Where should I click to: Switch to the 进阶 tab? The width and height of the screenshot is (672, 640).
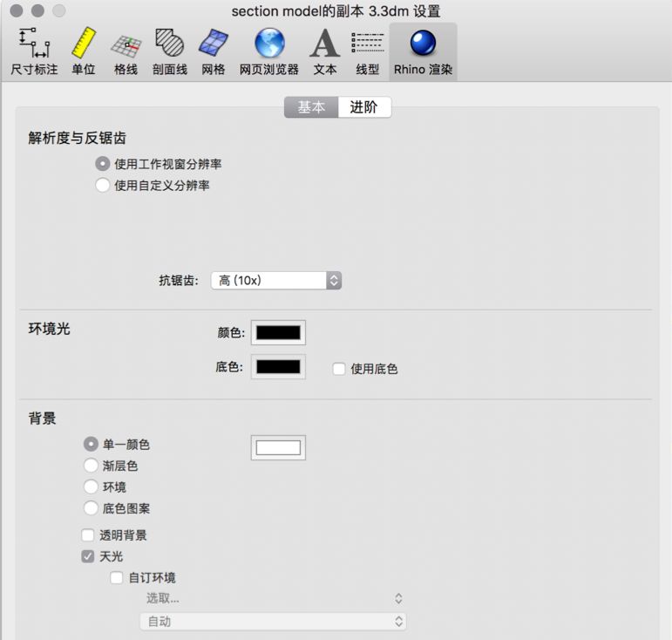click(364, 107)
